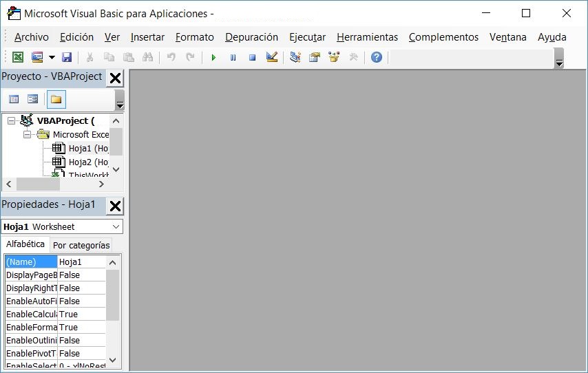Switch to the Alfabética tab
The width and height of the screenshot is (588, 373).
point(25,244)
